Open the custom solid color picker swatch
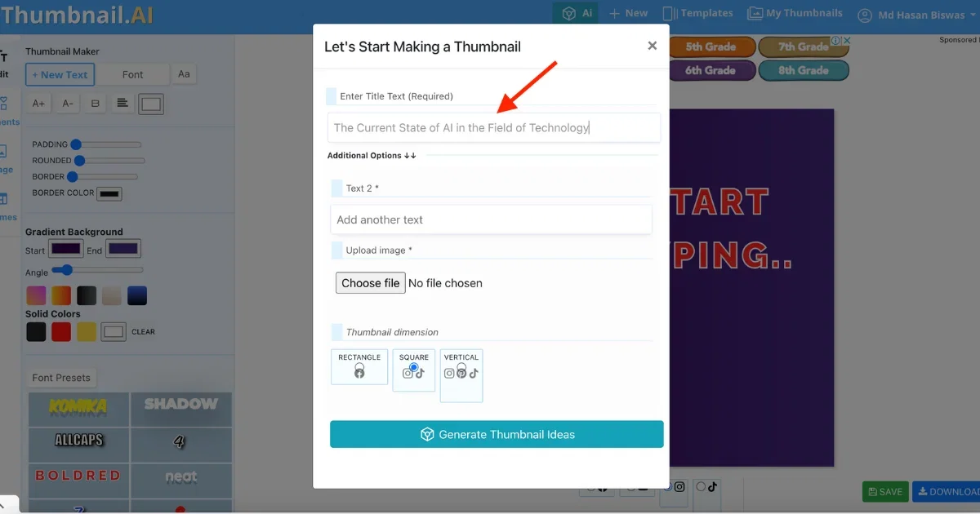Viewport: 980px width, 514px height. (x=114, y=332)
